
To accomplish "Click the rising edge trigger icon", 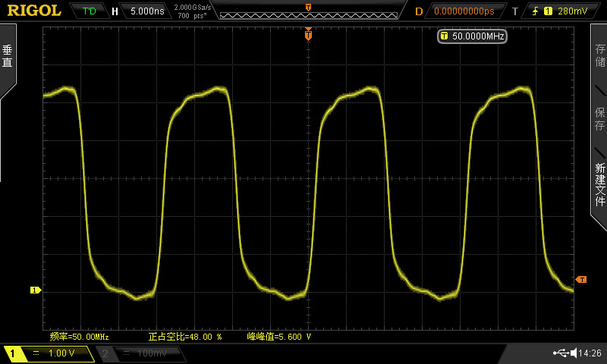I will point(536,11).
